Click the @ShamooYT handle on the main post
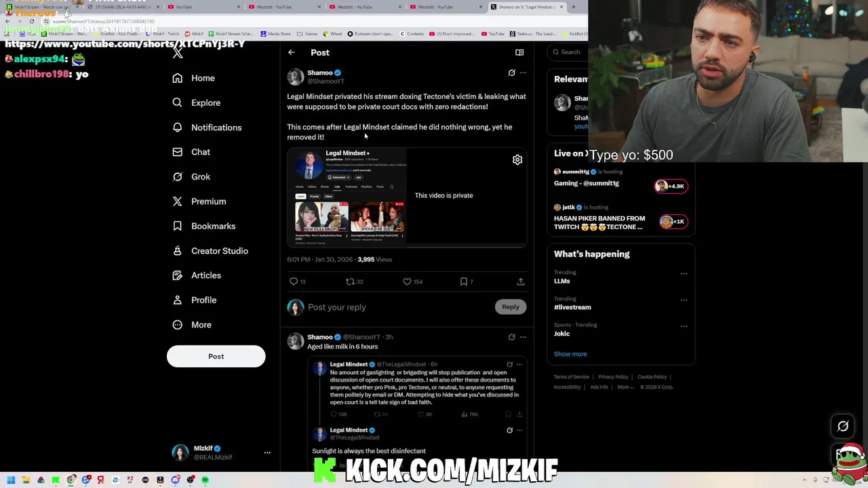The width and height of the screenshot is (868, 488). click(325, 81)
